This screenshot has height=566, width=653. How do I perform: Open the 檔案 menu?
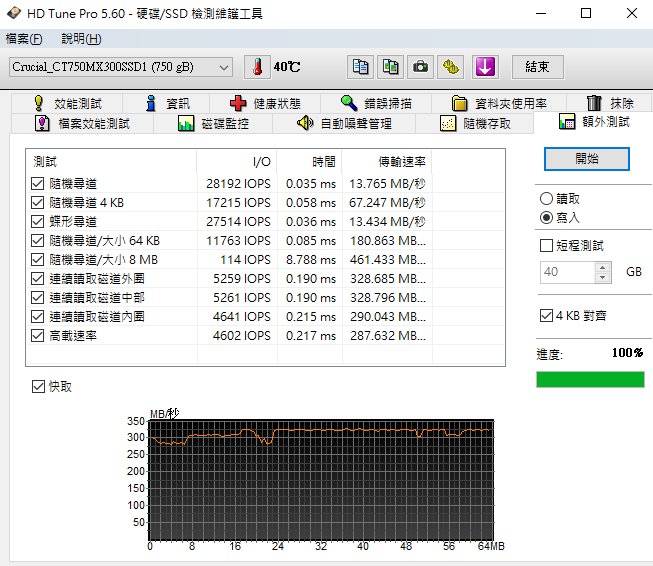[x=24, y=39]
